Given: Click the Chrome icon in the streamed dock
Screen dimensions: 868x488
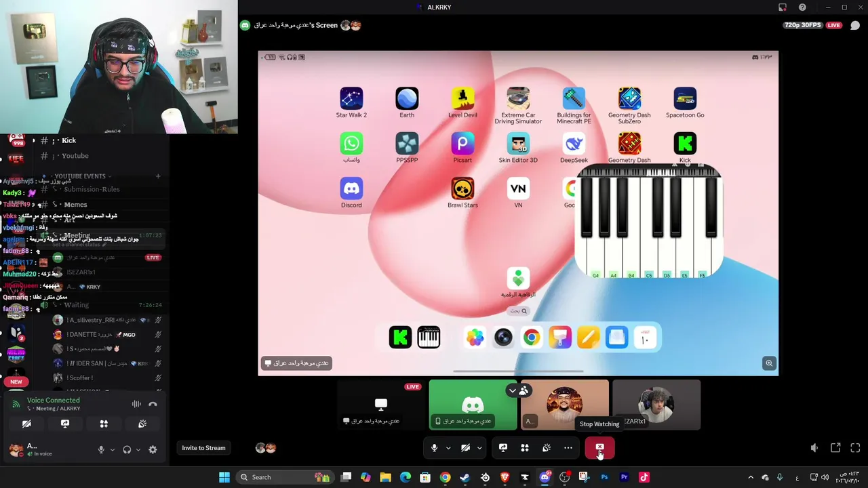Looking at the screenshot, I should pos(532,338).
